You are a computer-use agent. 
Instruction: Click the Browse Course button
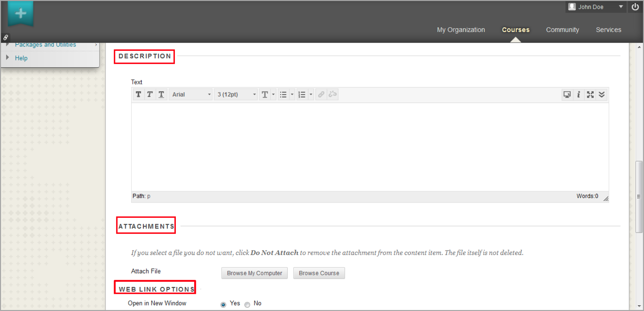(319, 273)
